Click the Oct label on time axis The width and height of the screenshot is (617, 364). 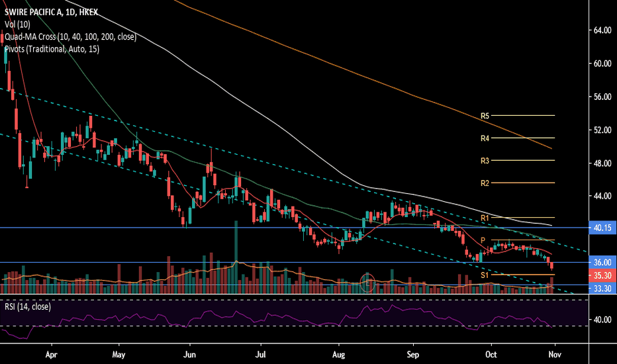(x=491, y=355)
